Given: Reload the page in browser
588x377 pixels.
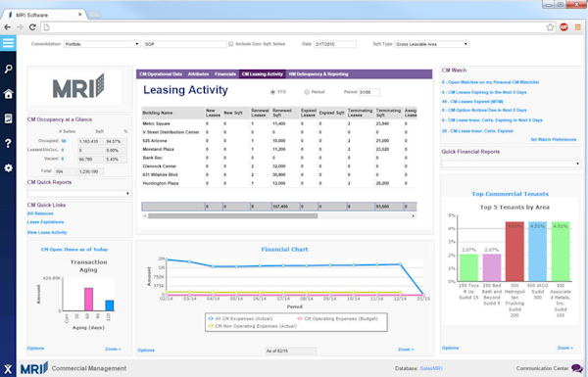Looking at the screenshot, I should (x=32, y=27).
